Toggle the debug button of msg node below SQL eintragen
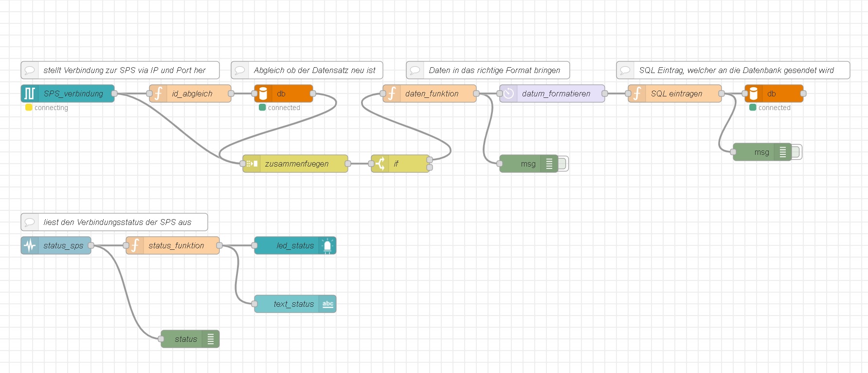The image size is (868, 373). [x=796, y=152]
